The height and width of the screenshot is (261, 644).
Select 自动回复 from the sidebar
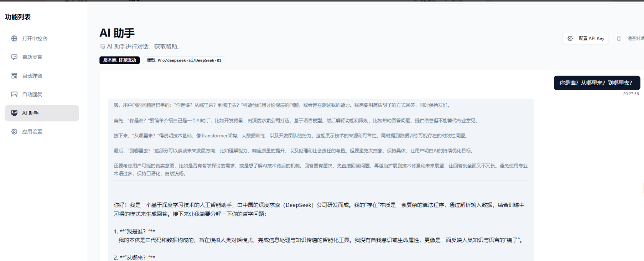pyautogui.click(x=42, y=94)
